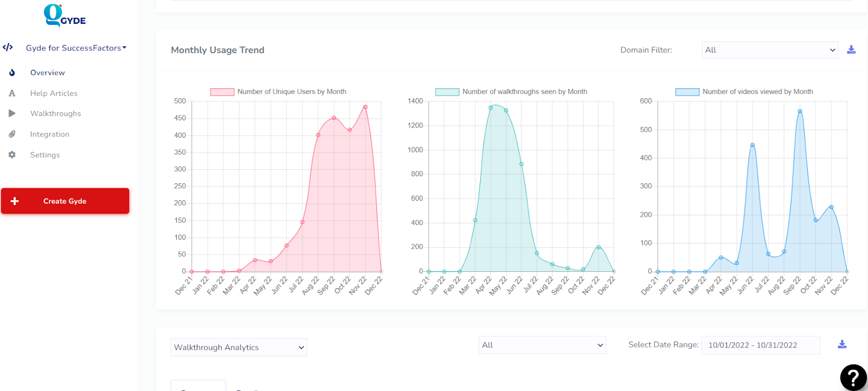Click the gear icon beside Settings

pyautogui.click(x=12, y=155)
